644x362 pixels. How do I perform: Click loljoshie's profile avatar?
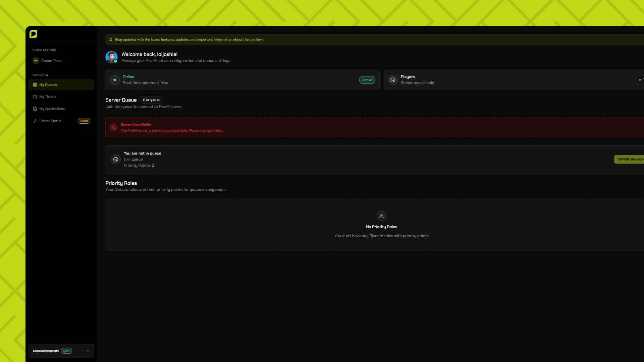[112, 57]
